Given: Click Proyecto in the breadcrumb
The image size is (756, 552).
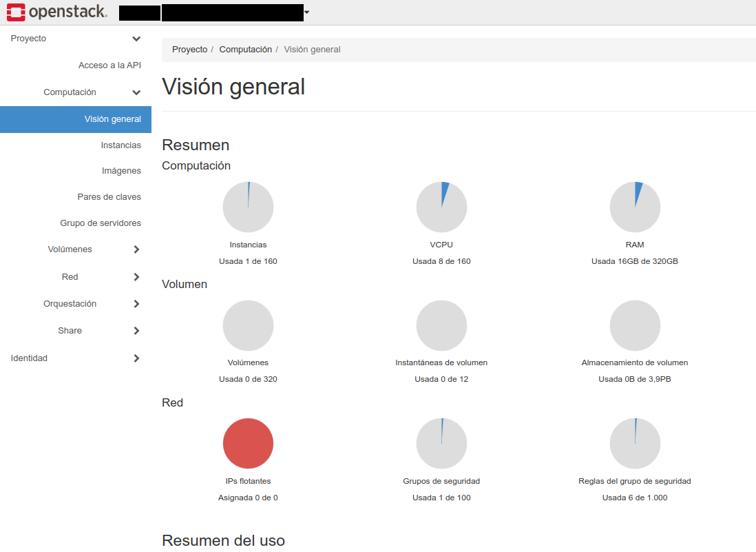Looking at the screenshot, I should [x=189, y=49].
